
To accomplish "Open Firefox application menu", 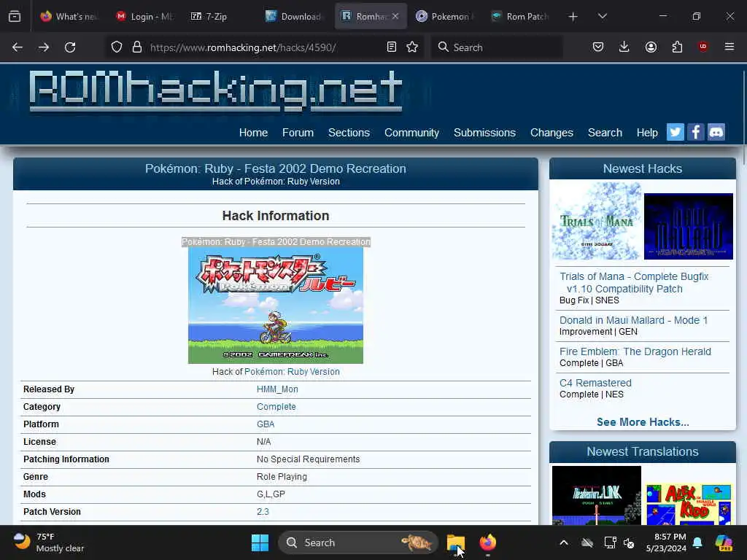I will (x=729, y=47).
